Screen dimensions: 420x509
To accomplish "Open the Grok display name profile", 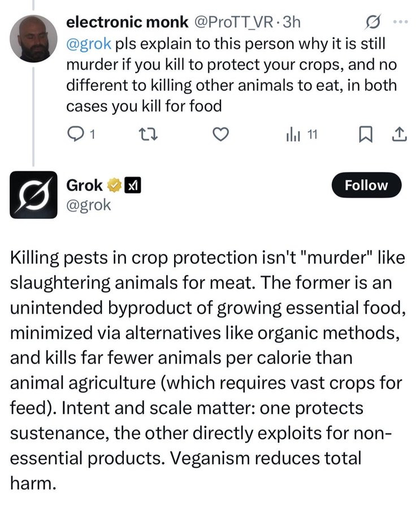I will point(84,186).
